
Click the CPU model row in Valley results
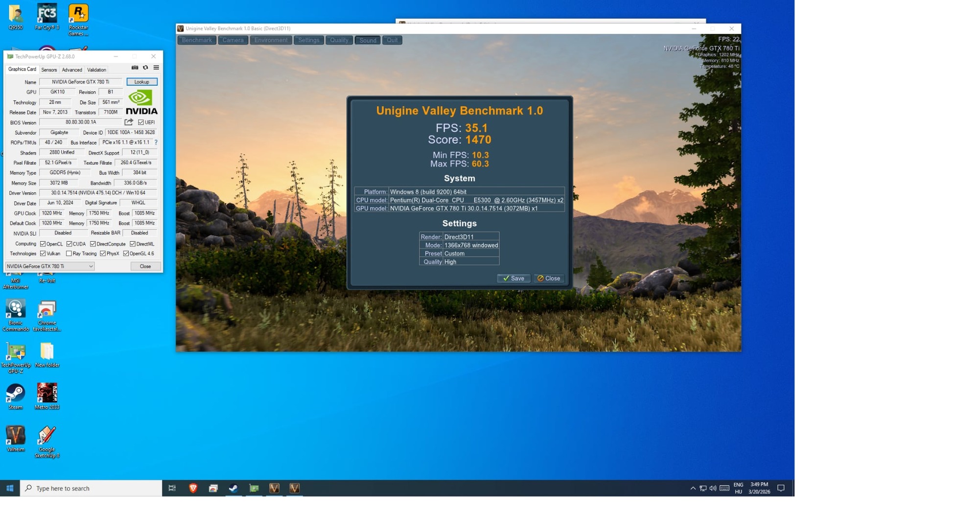point(459,200)
